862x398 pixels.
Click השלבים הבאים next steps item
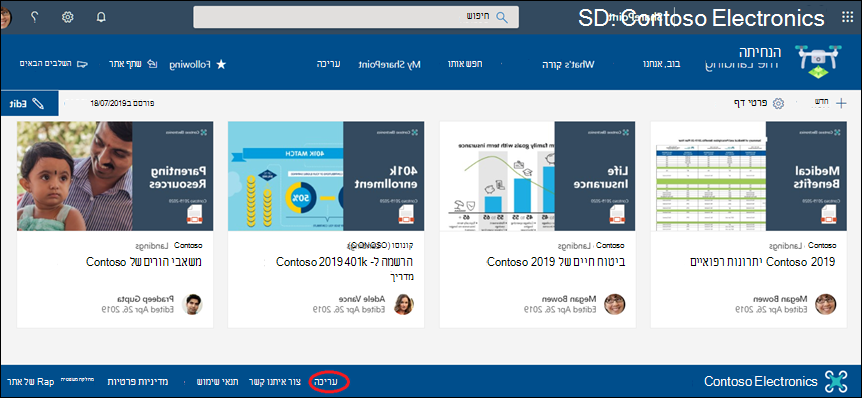pos(53,64)
